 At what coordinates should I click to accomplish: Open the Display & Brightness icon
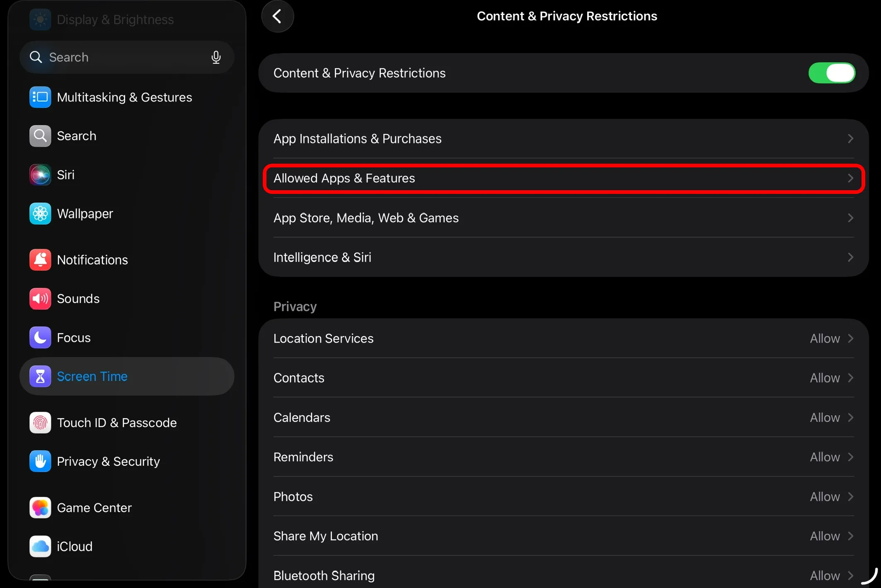pos(40,19)
